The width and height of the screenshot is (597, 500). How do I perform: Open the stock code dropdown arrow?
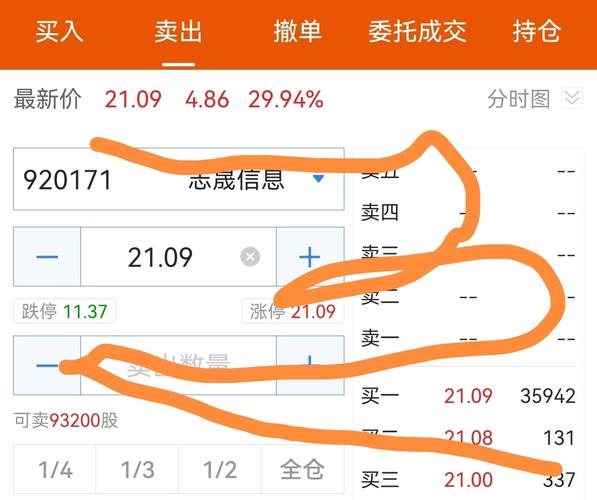click(x=318, y=178)
